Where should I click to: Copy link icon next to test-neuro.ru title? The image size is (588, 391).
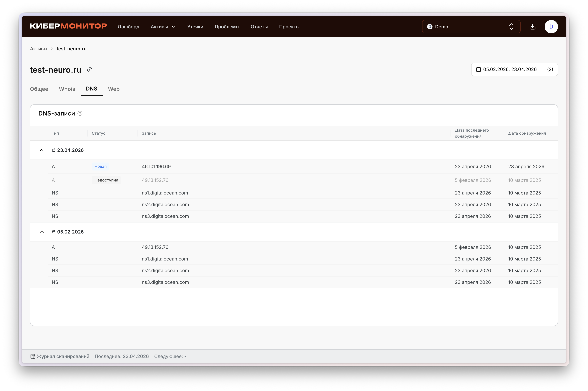coord(89,69)
